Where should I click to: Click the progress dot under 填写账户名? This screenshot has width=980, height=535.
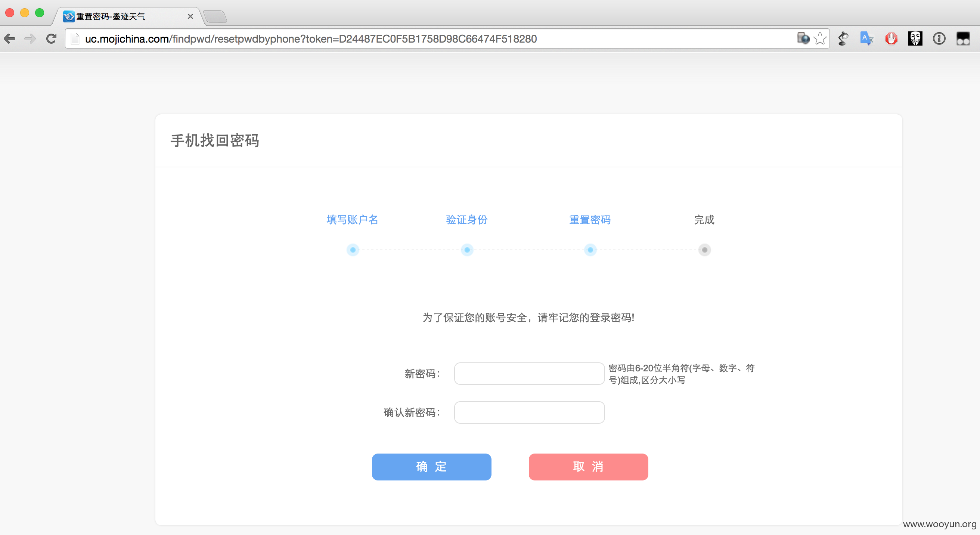click(353, 250)
